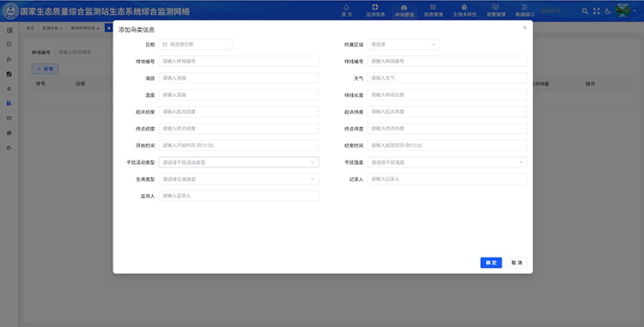Focus the 起点纬度 input in dialog

pyautogui.click(x=447, y=112)
